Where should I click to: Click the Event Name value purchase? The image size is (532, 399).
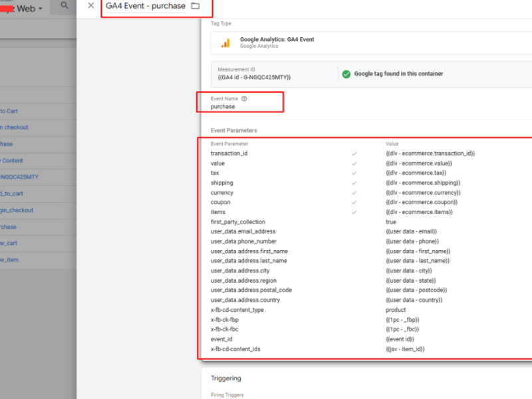(223, 106)
